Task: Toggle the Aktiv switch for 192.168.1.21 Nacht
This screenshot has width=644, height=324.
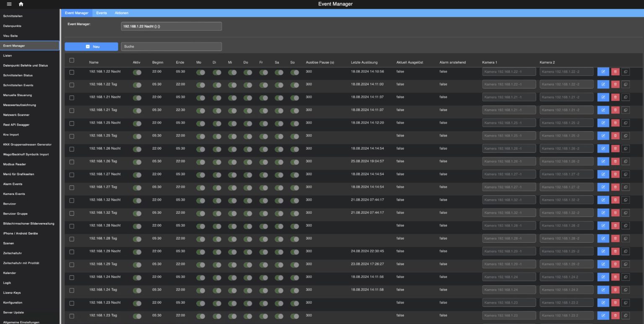Action: (x=137, y=97)
